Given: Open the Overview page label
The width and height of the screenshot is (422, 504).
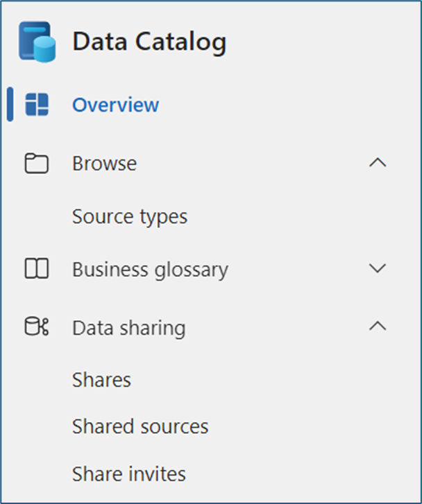Looking at the screenshot, I should [115, 105].
